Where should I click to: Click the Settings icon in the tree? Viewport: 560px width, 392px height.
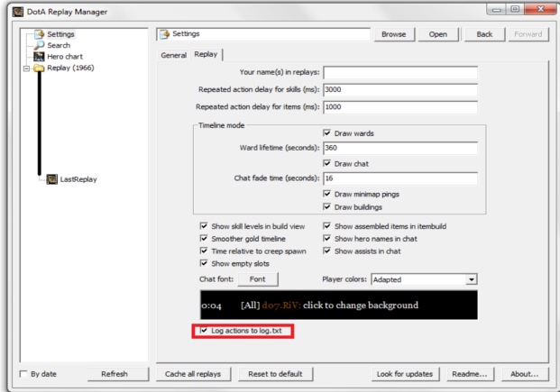tap(39, 34)
